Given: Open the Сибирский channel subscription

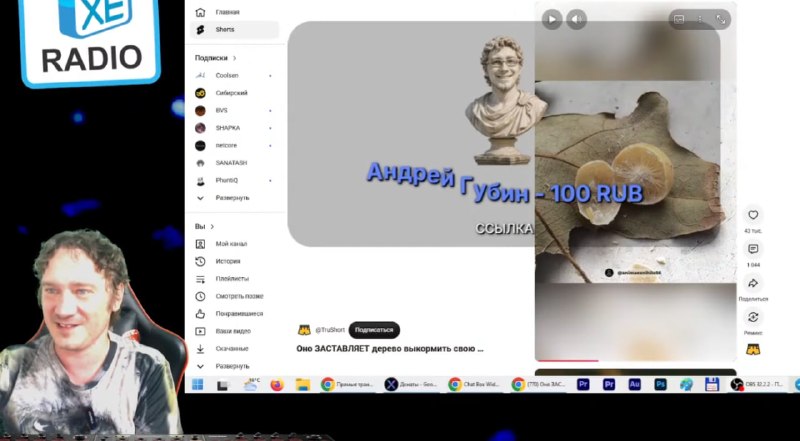Looking at the screenshot, I should point(235,93).
